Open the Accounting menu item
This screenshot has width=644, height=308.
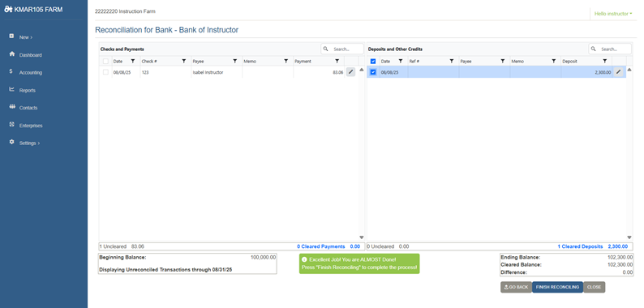point(30,73)
